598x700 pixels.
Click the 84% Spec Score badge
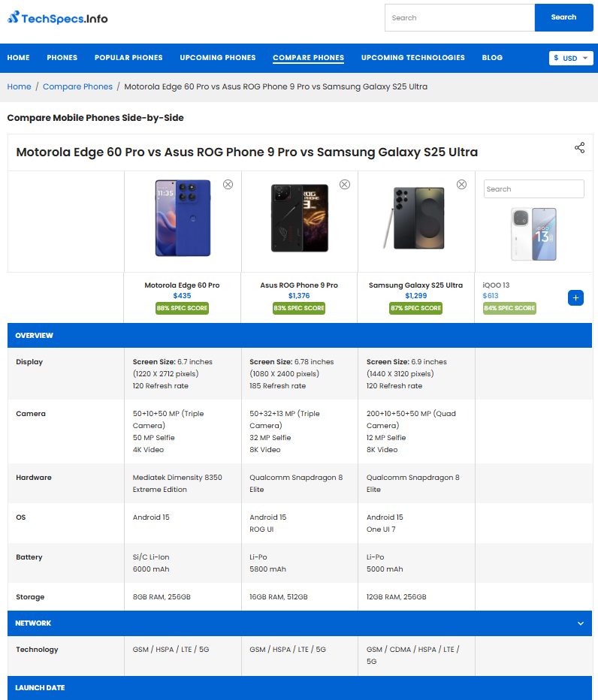[x=509, y=308]
